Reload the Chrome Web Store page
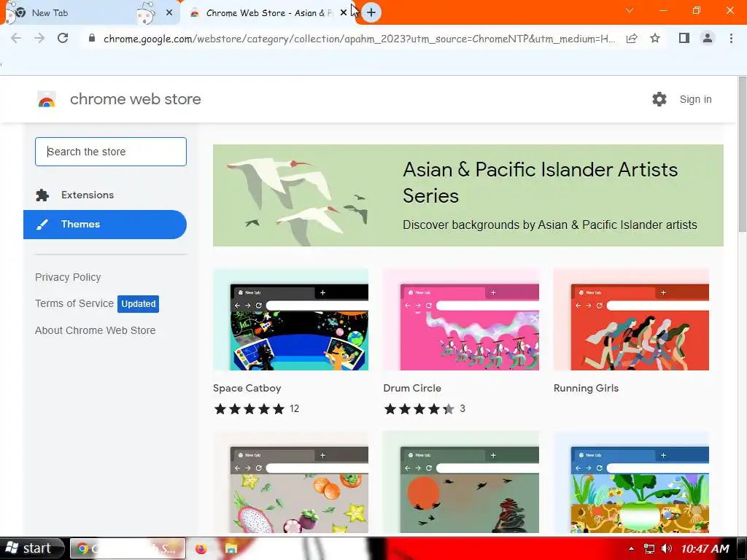 63,38
